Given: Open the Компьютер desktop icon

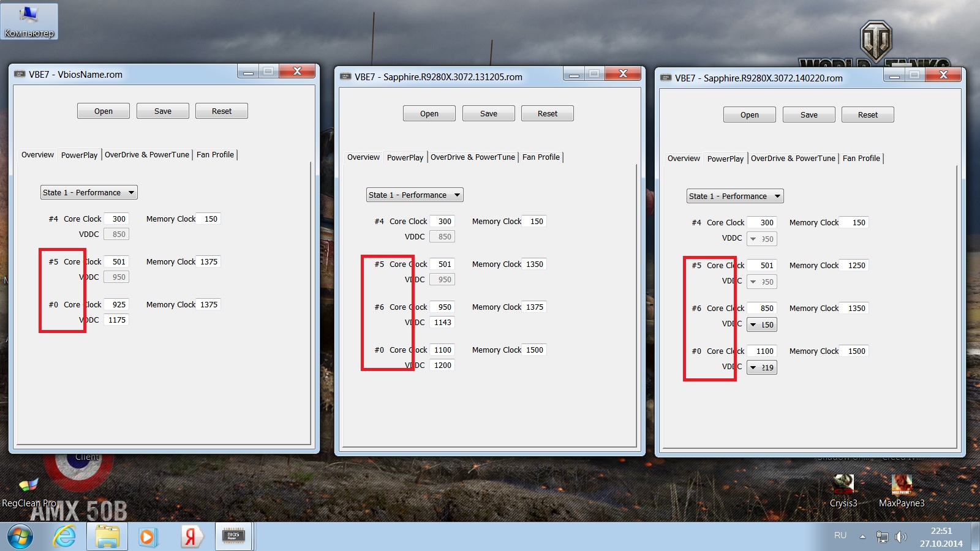Looking at the screenshot, I should (x=29, y=21).
